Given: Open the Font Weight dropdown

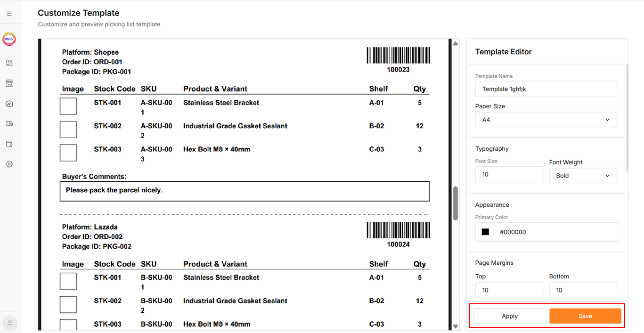Looking at the screenshot, I should [x=583, y=176].
